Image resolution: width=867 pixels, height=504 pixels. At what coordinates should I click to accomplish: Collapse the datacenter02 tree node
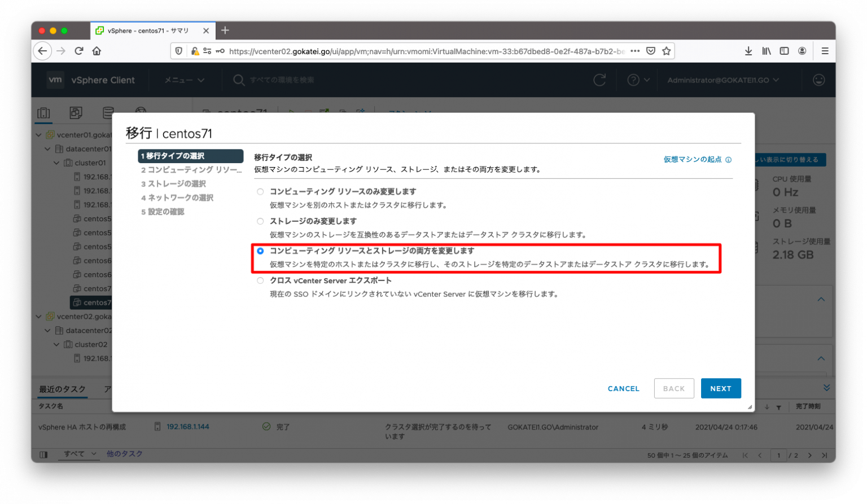tap(47, 330)
